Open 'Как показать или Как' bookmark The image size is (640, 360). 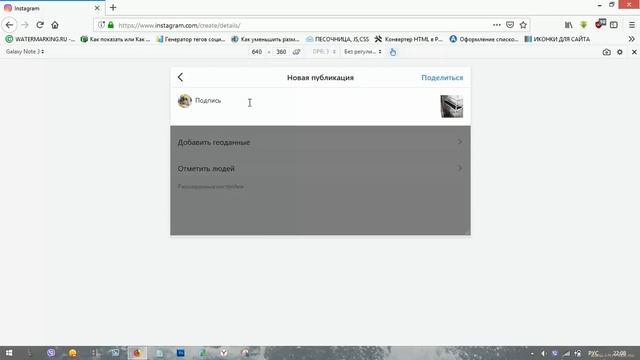coord(116,39)
